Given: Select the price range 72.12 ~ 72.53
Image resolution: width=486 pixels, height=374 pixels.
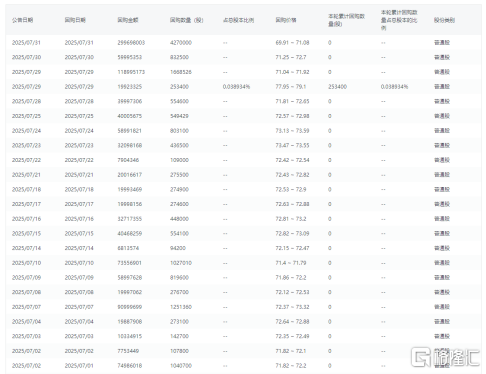Looking at the screenshot, I should click(292, 292).
